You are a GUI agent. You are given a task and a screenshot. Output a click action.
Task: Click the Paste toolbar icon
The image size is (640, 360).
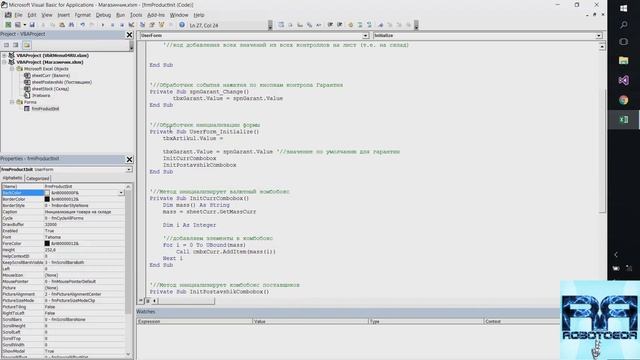point(62,25)
